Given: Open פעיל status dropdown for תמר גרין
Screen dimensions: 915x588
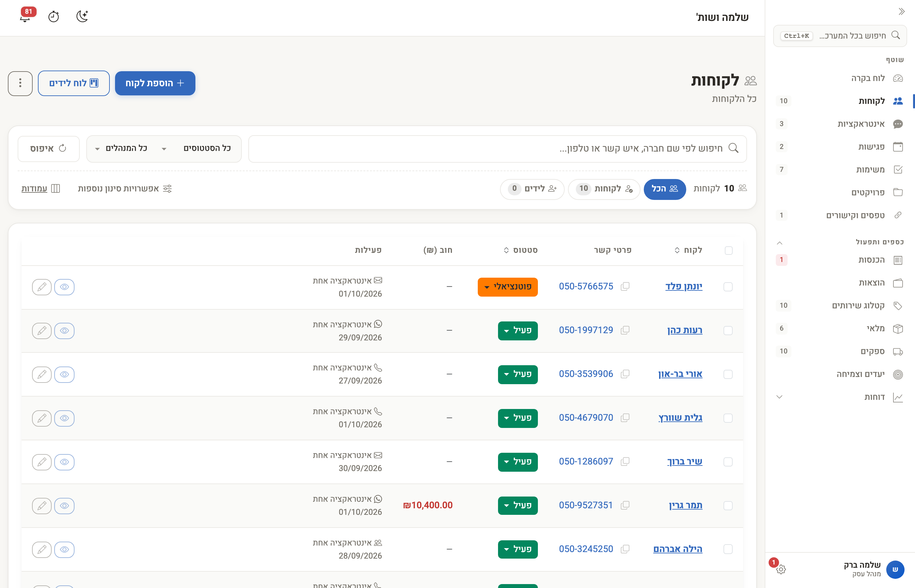Looking at the screenshot, I should pyautogui.click(x=517, y=506).
